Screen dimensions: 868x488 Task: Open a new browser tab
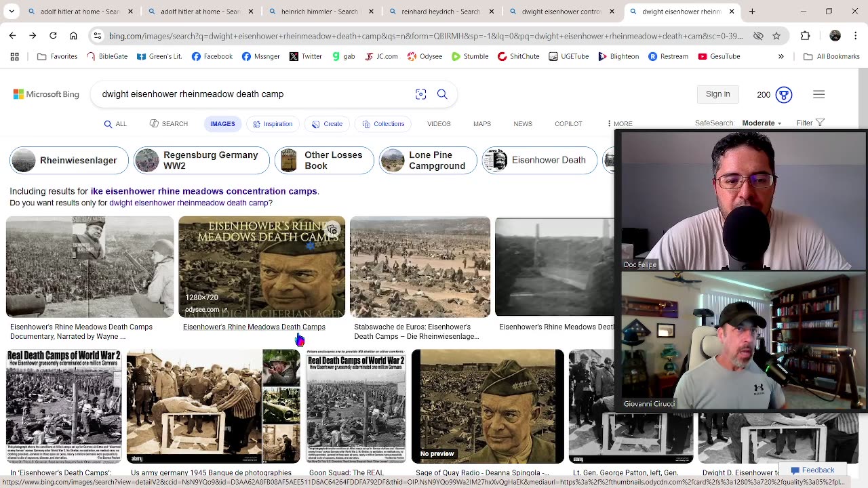[x=751, y=12]
